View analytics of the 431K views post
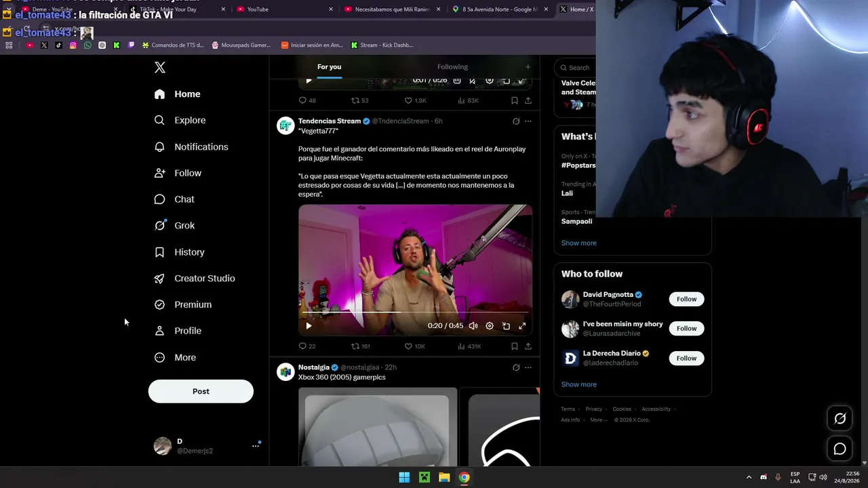This screenshot has width=868, height=488. click(x=469, y=346)
